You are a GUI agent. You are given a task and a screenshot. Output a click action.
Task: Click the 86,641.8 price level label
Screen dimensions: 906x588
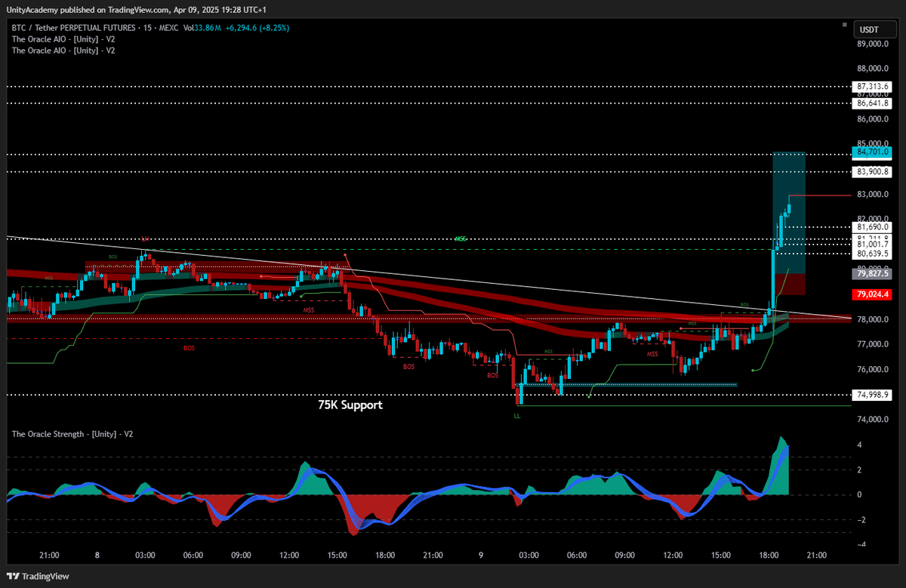(871, 103)
